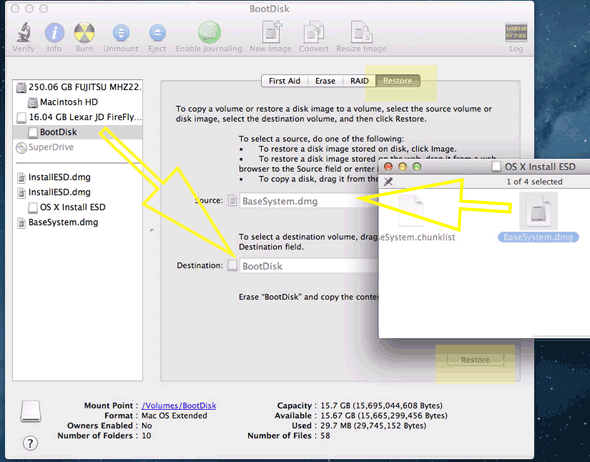Select BaseSystem.dmg file icon in Finder window
Viewport: 590px width, 462px height.
tap(538, 211)
